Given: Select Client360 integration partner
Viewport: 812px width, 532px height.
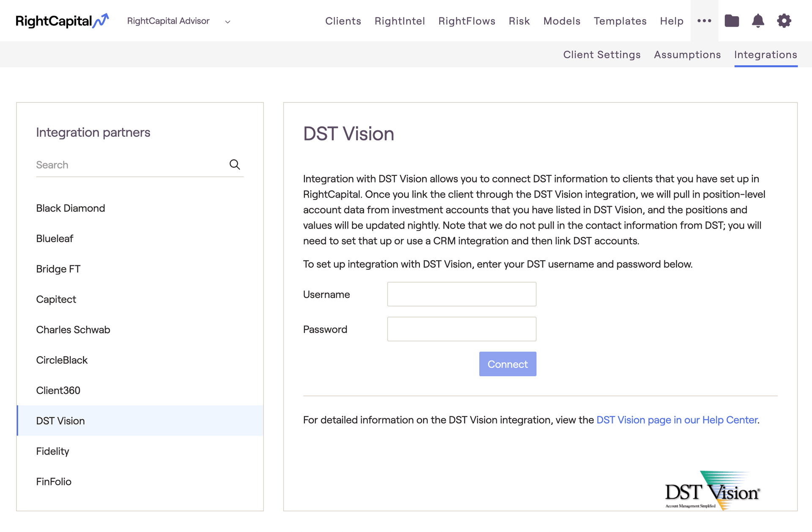Looking at the screenshot, I should coord(140,391).
